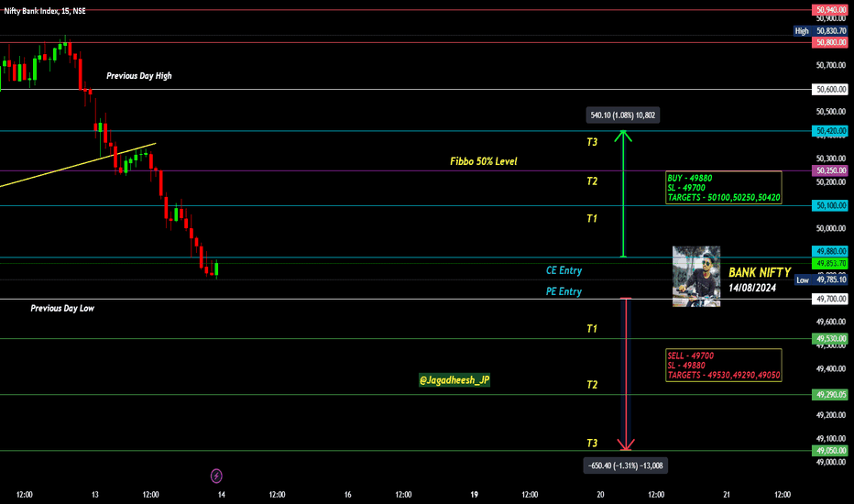Click the 'CE Entry' text label
Image resolution: width=854 pixels, height=504 pixels.
tap(564, 270)
